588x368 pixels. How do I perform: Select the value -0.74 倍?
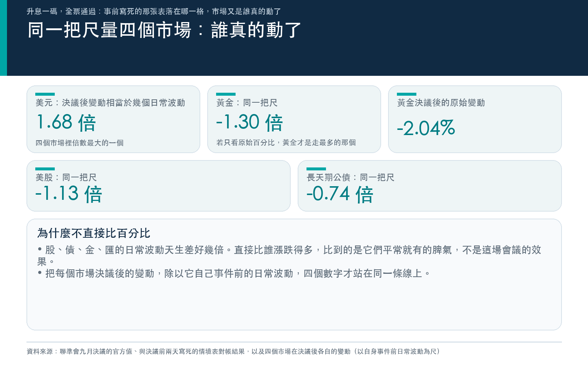click(340, 194)
